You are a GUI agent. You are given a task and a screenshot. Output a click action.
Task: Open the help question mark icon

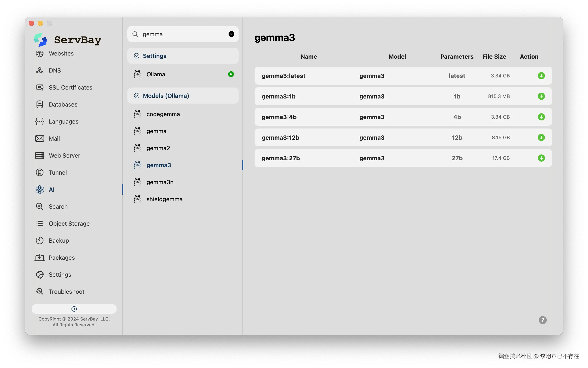click(x=542, y=320)
